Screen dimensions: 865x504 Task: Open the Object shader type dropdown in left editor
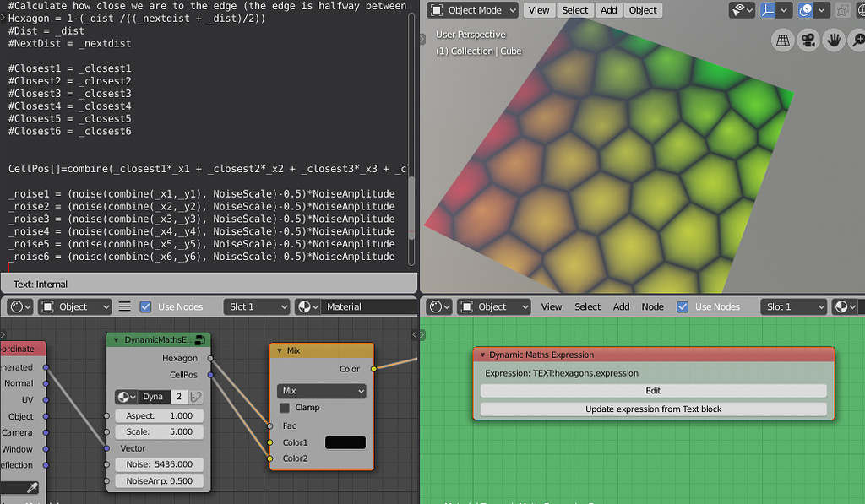point(74,306)
